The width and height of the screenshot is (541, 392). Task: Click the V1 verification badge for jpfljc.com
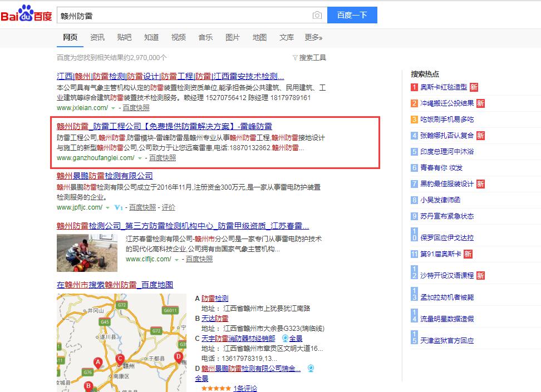[x=118, y=207]
